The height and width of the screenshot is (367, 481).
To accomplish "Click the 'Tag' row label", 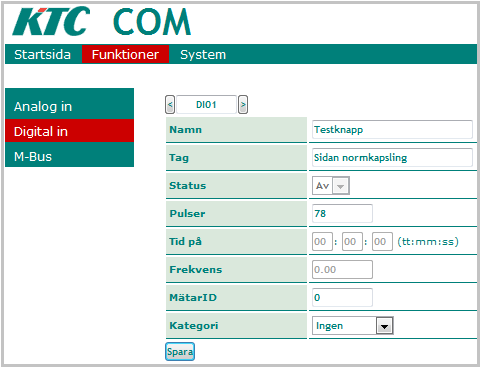I will (179, 158).
